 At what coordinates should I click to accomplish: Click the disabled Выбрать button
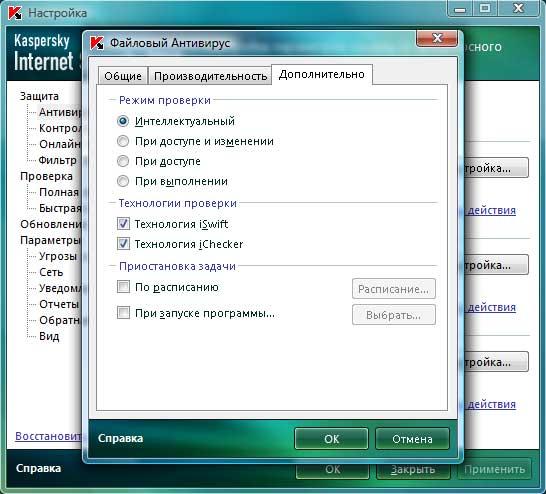point(393,315)
